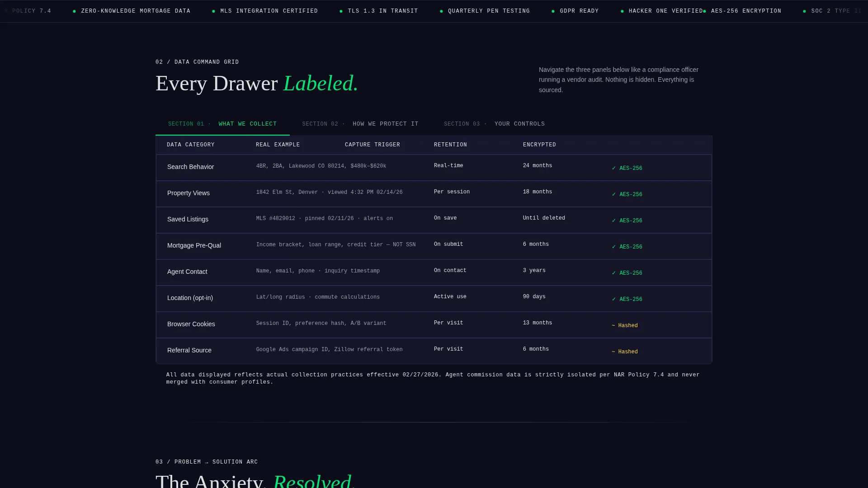The width and height of the screenshot is (868, 488).
Task: Click the 'Income bracket, loan range' example
Action: (x=335, y=245)
